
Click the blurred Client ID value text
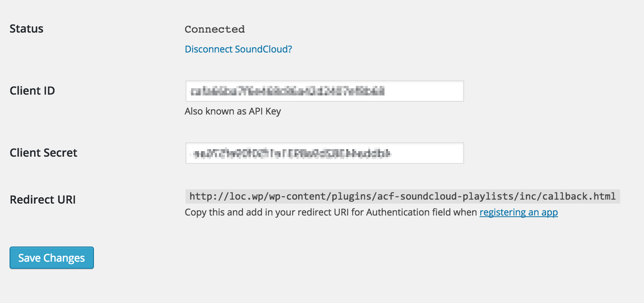pyautogui.click(x=287, y=91)
